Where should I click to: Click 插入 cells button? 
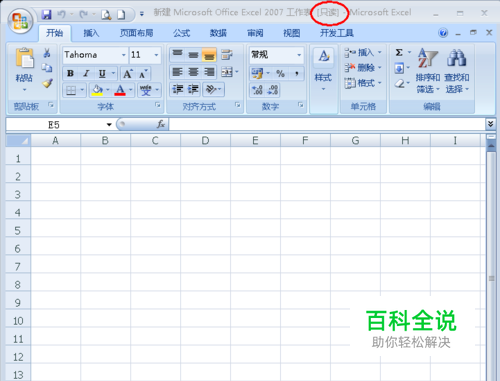(x=363, y=53)
